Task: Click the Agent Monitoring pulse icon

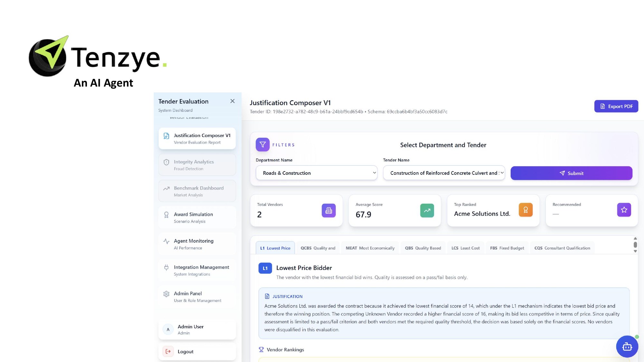Action: (x=166, y=241)
